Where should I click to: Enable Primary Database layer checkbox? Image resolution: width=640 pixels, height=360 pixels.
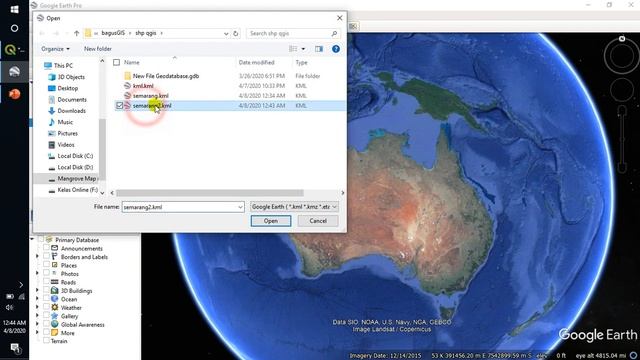point(41,240)
